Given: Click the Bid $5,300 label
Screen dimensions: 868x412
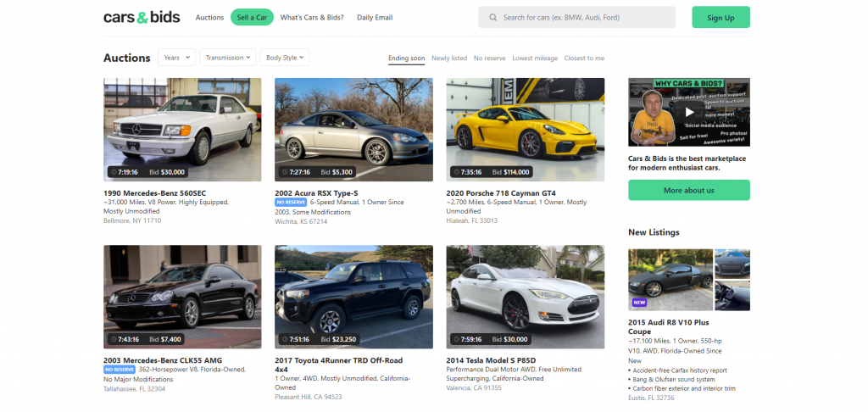Looking at the screenshot, I should point(337,172).
